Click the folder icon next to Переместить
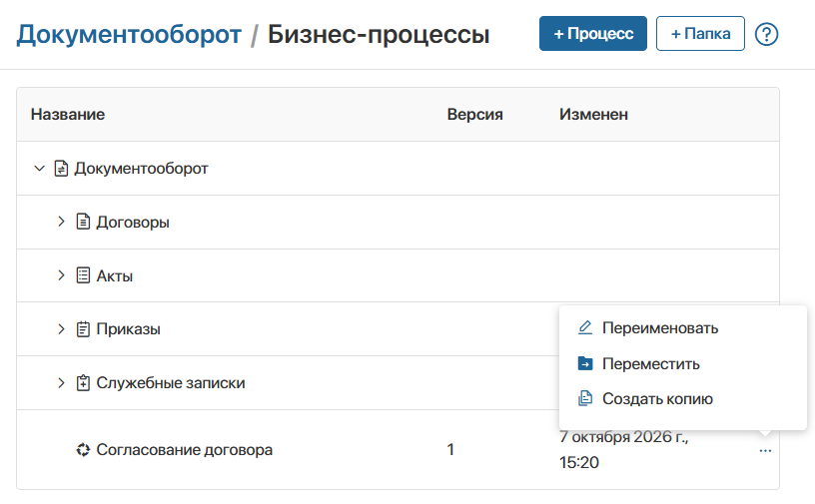 [x=585, y=363]
